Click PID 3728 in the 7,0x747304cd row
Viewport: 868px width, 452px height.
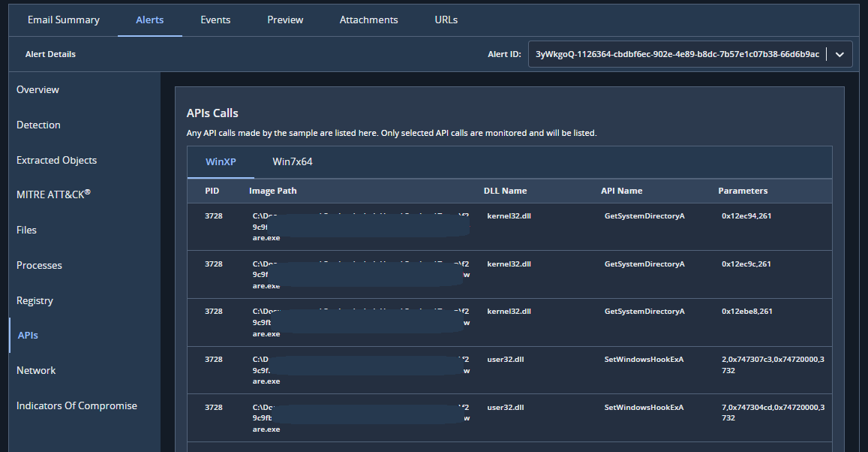214,407
